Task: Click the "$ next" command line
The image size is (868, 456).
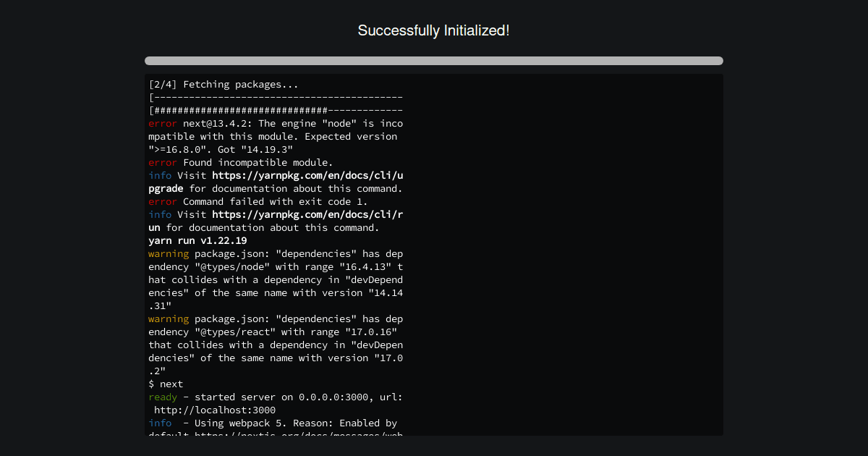Action: pyautogui.click(x=166, y=384)
